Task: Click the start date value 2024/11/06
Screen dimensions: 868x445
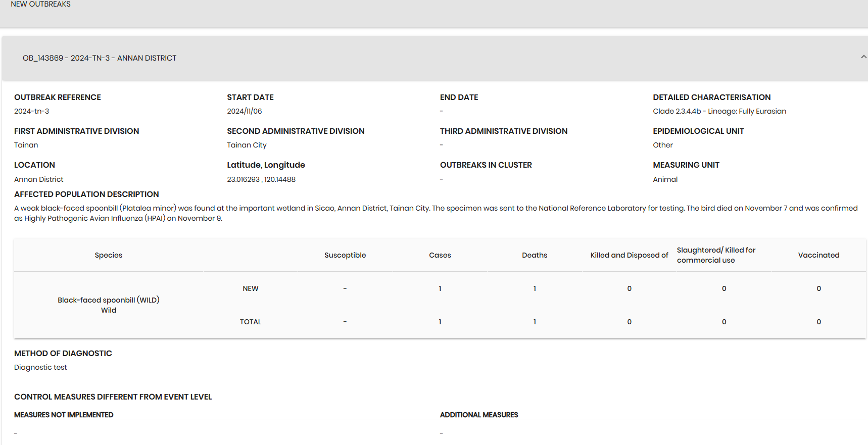Action: pyautogui.click(x=245, y=111)
